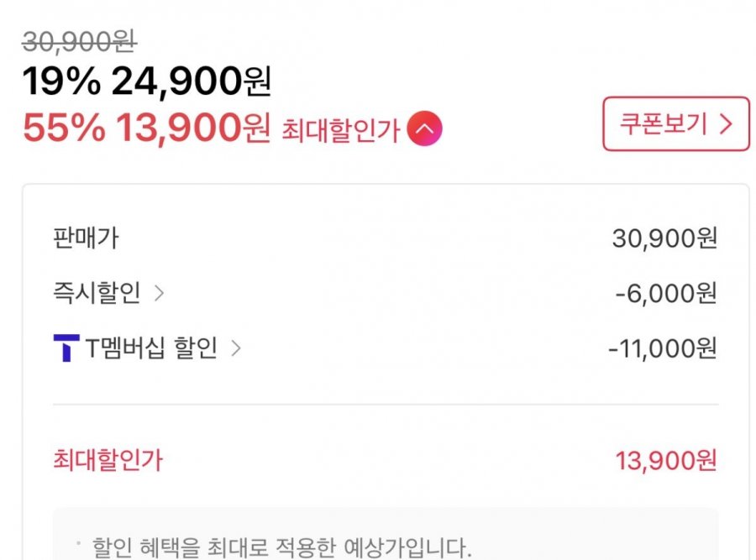Click the large red 13,900원 price
The width and height of the screenshot is (756, 560).
tap(192, 128)
